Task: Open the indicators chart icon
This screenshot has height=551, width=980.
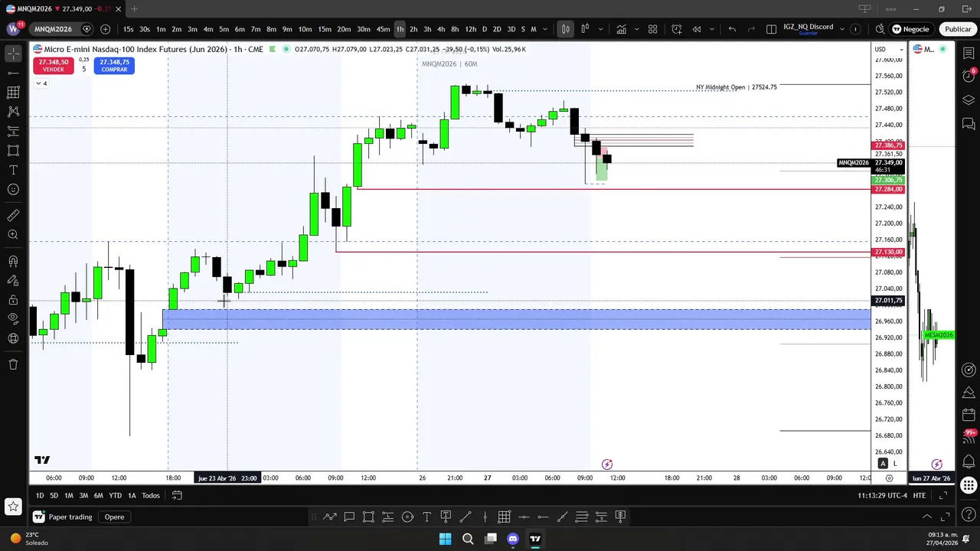Action: coord(621,29)
